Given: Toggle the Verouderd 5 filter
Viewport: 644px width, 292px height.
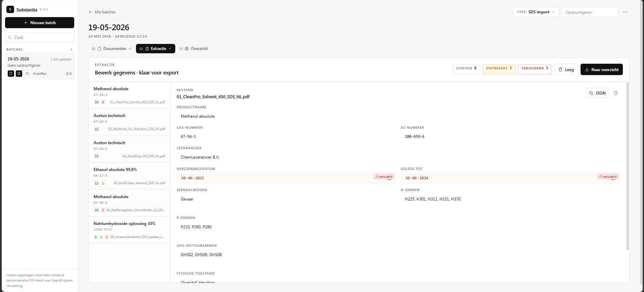Looking at the screenshot, I should (x=535, y=69).
